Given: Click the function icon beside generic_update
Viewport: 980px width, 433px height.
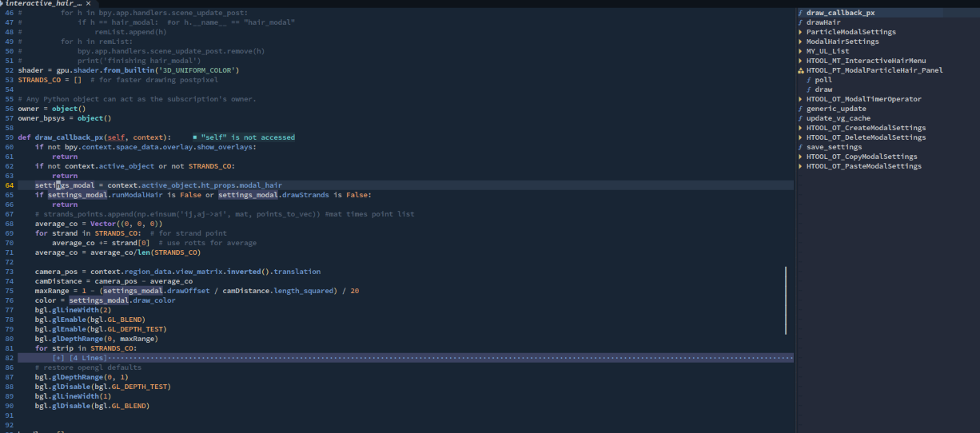Looking at the screenshot, I should [x=801, y=109].
